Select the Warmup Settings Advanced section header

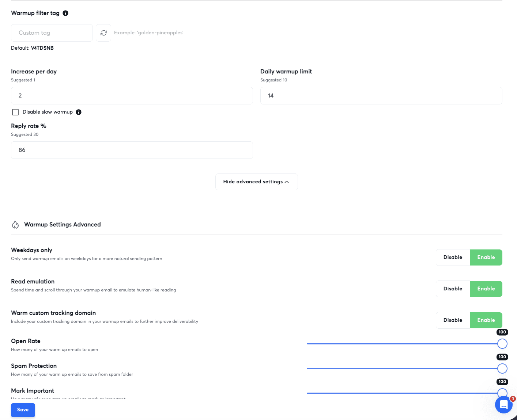coord(62,224)
